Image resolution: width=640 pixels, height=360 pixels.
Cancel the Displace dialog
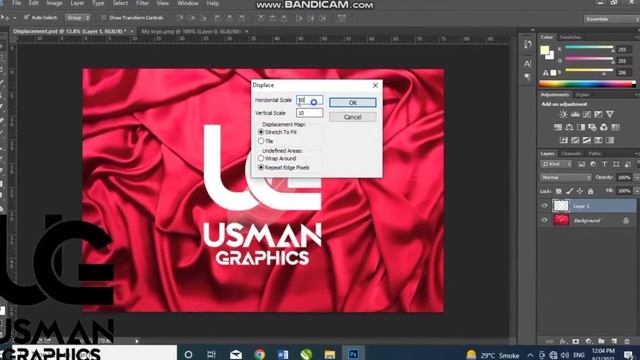(x=353, y=117)
